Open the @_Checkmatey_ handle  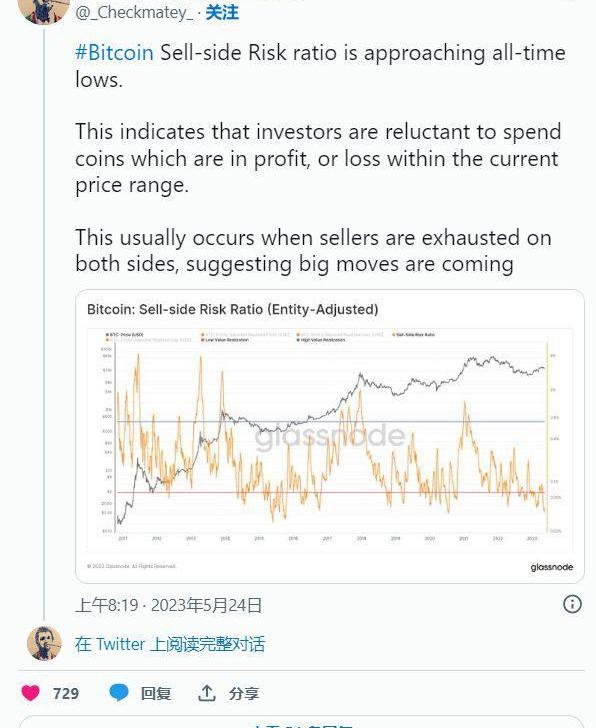click(x=134, y=13)
